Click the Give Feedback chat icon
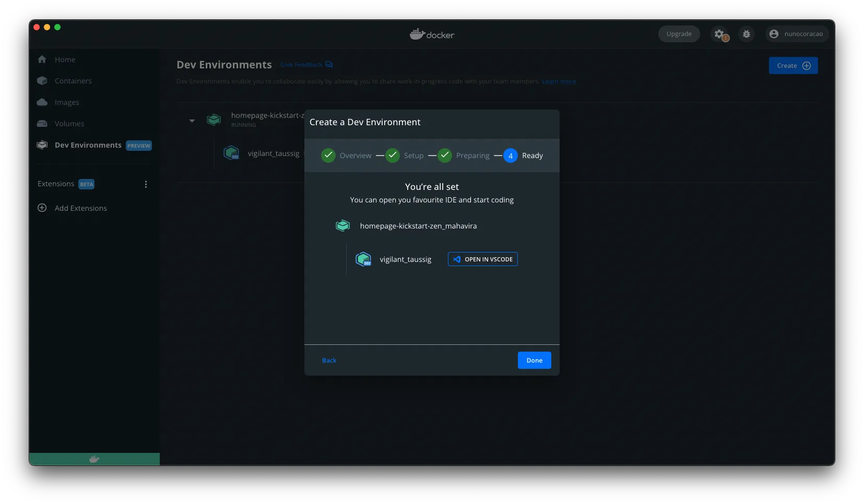 [329, 65]
